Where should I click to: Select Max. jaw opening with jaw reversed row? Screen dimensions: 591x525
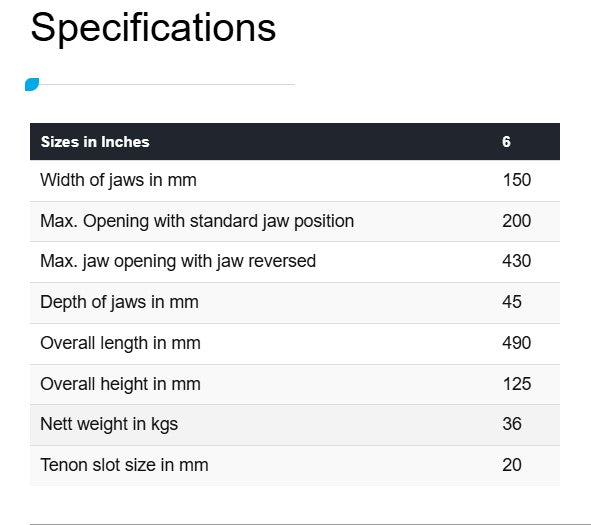coord(295,262)
